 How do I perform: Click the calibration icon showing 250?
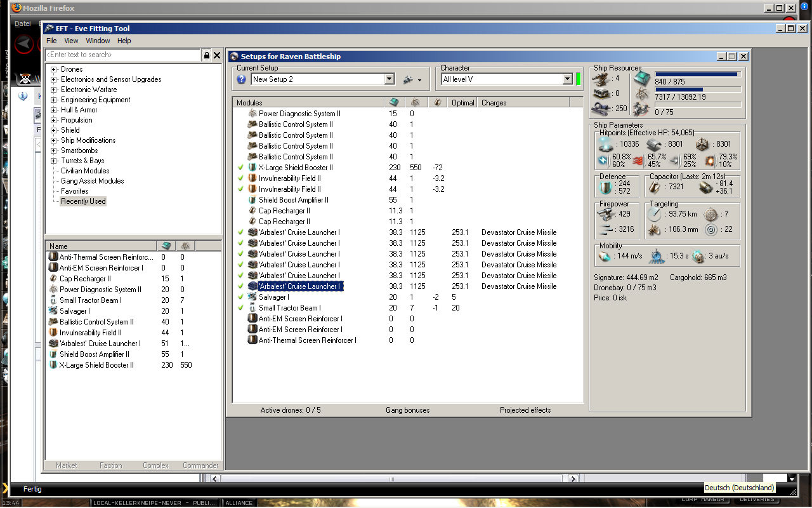601,108
